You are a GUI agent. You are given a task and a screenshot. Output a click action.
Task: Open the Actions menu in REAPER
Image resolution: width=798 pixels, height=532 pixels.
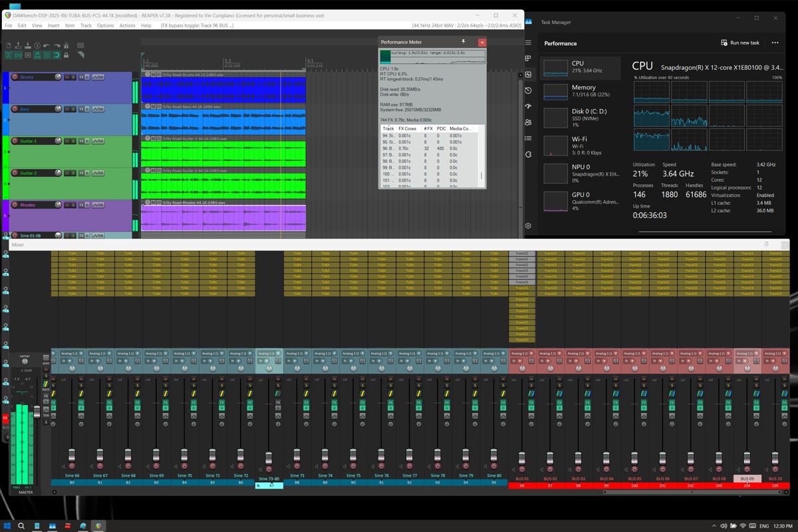[x=127, y=25]
